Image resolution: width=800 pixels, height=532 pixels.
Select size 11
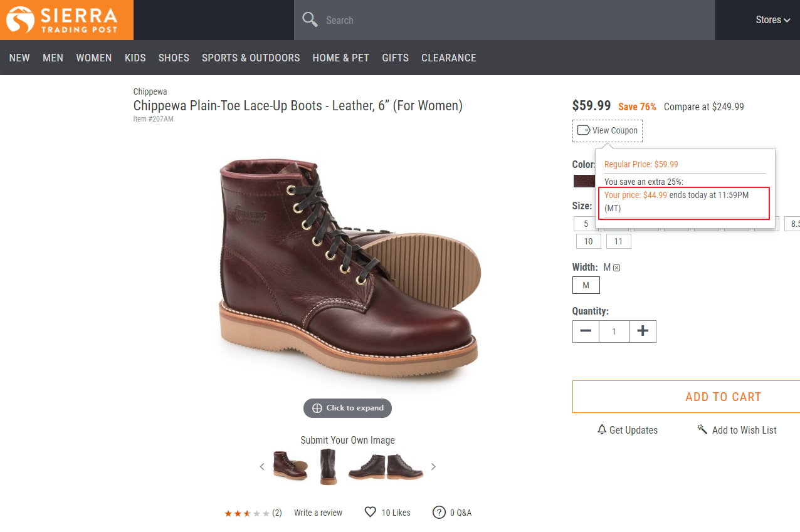pyautogui.click(x=619, y=241)
